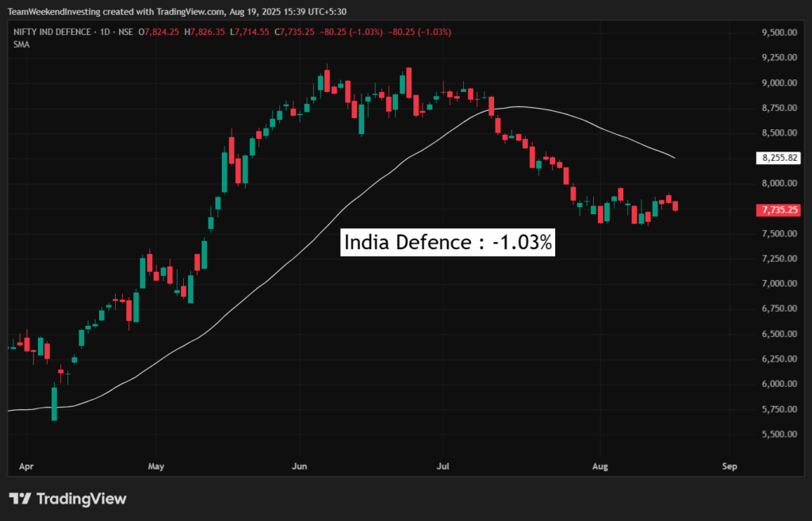
Task: Click the 6,750.00 price axis label
Action: click(x=779, y=308)
